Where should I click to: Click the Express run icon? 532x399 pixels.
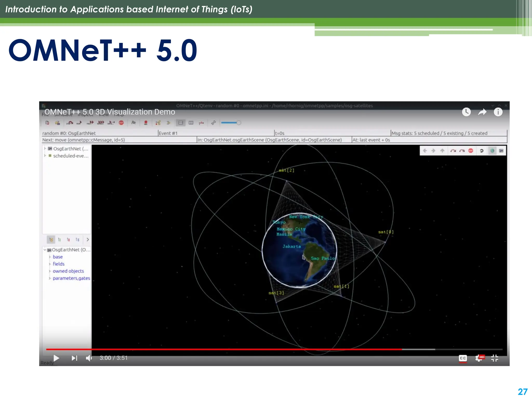click(101, 123)
